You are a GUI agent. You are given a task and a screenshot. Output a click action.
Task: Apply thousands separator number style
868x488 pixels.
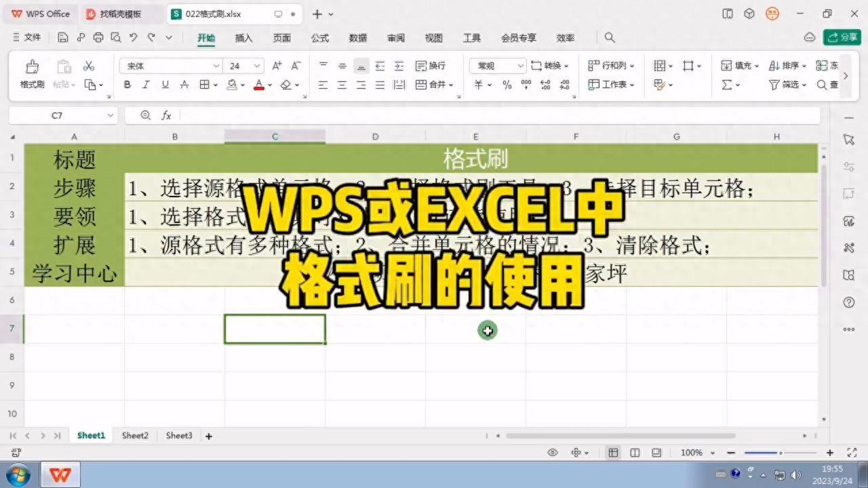(526, 85)
